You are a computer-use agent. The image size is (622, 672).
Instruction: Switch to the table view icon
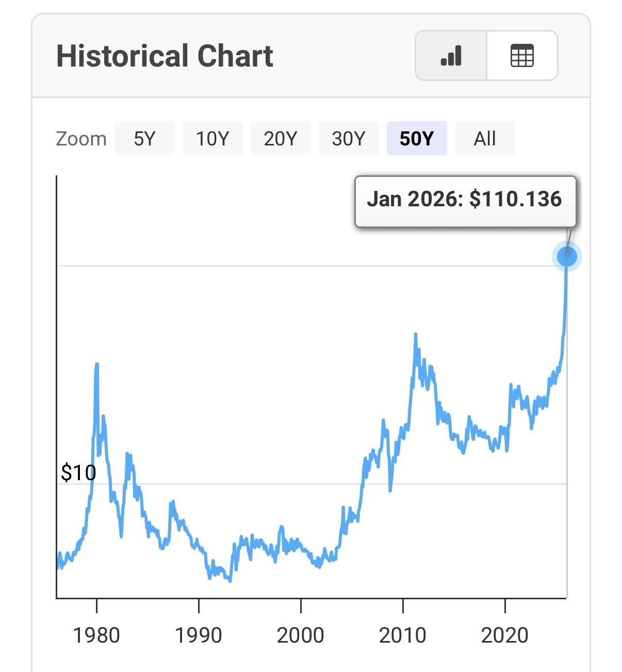(x=521, y=56)
